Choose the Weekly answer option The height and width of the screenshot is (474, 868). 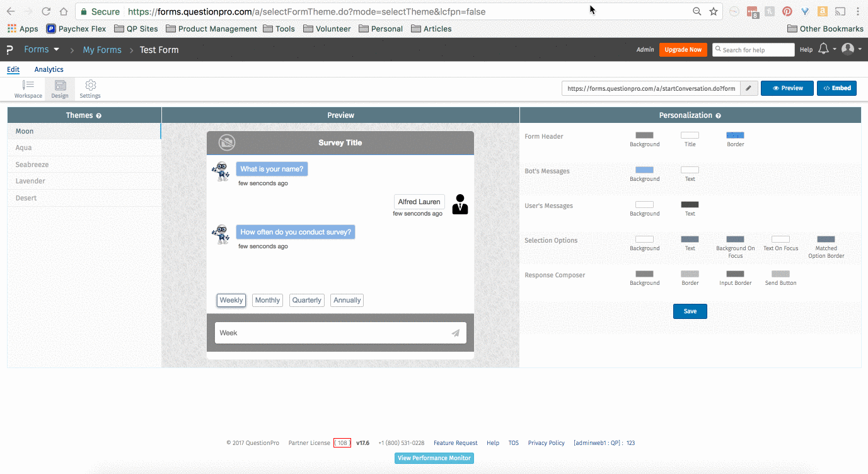pos(231,300)
